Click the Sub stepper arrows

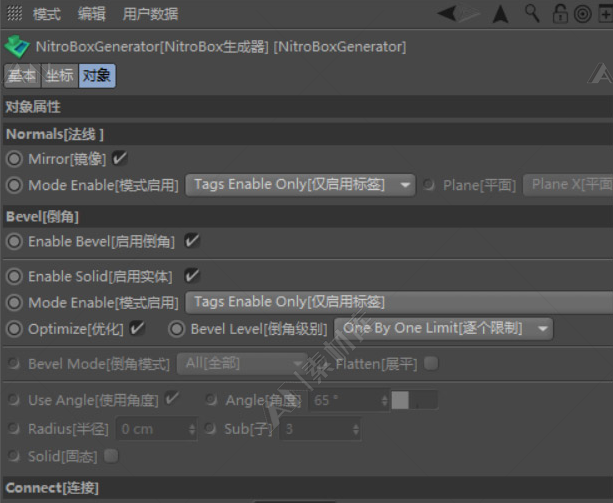coord(356,429)
